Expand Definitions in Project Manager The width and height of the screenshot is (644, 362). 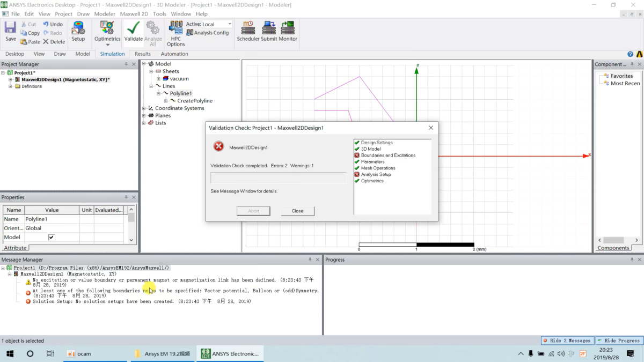(10, 86)
